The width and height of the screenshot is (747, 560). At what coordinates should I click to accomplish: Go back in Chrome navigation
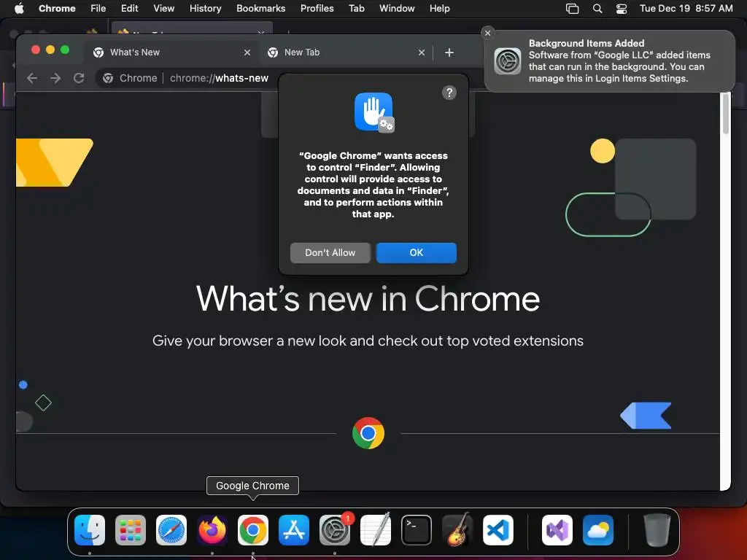point(32,78)
